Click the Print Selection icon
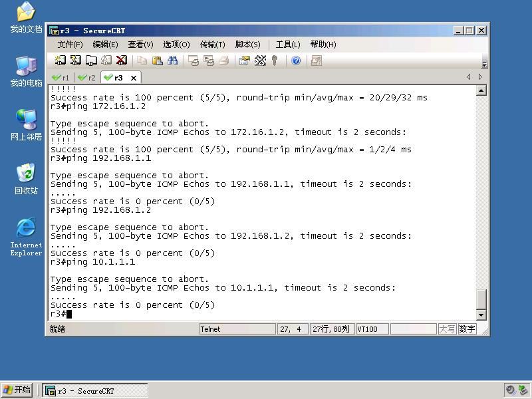The image size is (532, 399). click(209, 61)
